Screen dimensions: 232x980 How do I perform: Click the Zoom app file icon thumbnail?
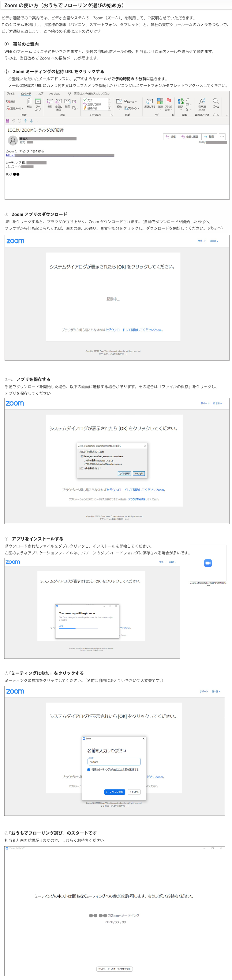(x=208, y=563)
